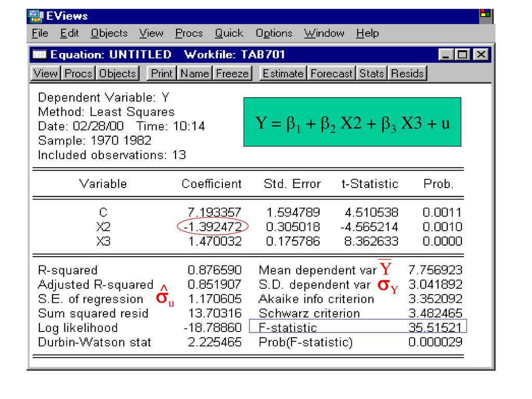This screenshot has height=399, width=532.
Task: Click the C variable row label
Action: [x=103, y=212]
